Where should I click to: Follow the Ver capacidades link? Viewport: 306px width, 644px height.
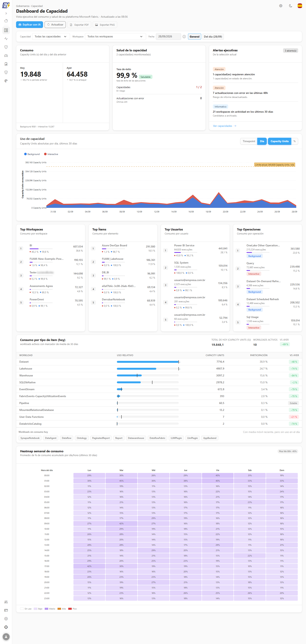[x=224, y=126]
